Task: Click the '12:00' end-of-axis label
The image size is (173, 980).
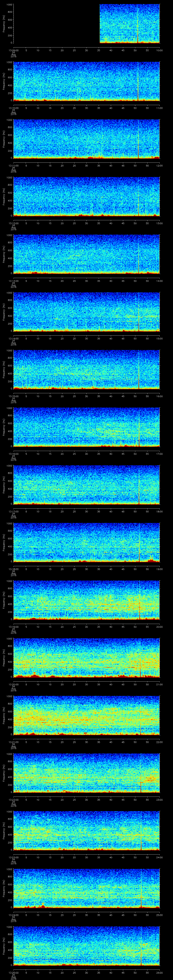Action: tap(160, 166)
